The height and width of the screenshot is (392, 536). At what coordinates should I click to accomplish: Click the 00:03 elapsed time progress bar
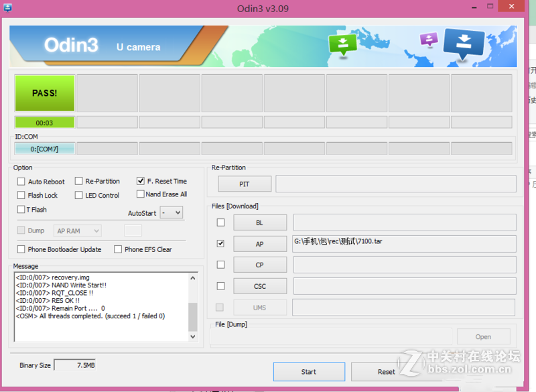(x=45, y=123)
